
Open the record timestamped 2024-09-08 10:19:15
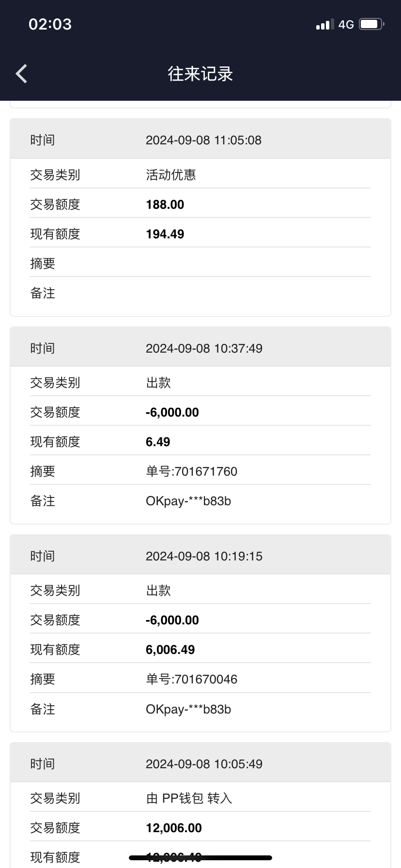coord(204,556)
